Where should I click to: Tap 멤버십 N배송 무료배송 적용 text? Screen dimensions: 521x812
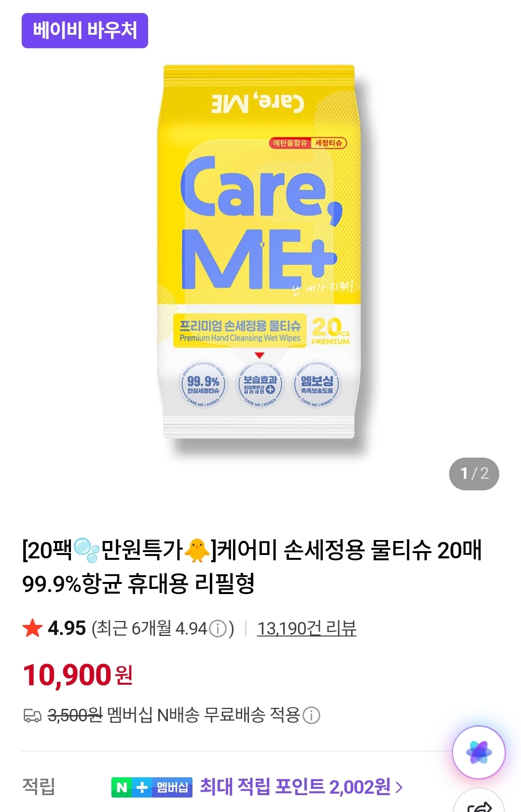point(204,715)
